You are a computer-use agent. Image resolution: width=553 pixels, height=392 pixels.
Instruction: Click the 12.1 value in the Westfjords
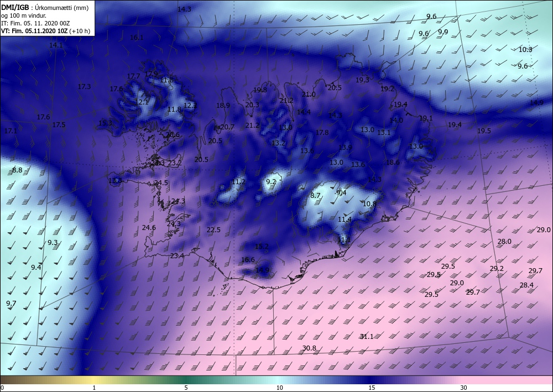click(142, 102)
